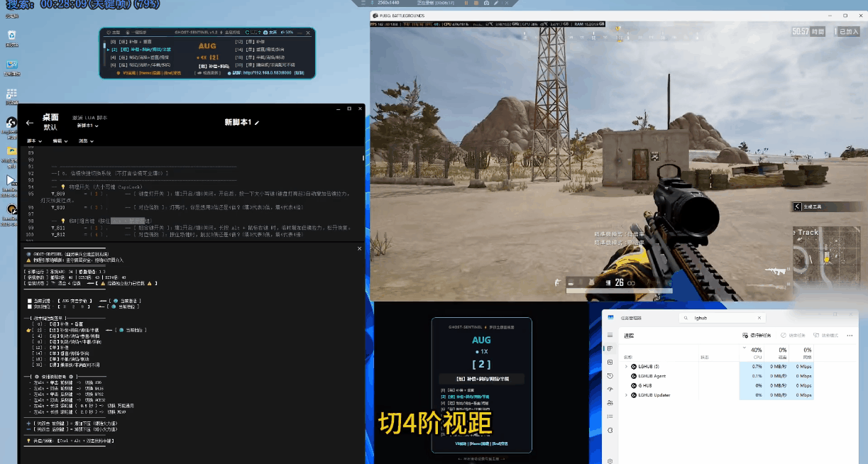Open Task Manager hamburger navigation menu

610,335
